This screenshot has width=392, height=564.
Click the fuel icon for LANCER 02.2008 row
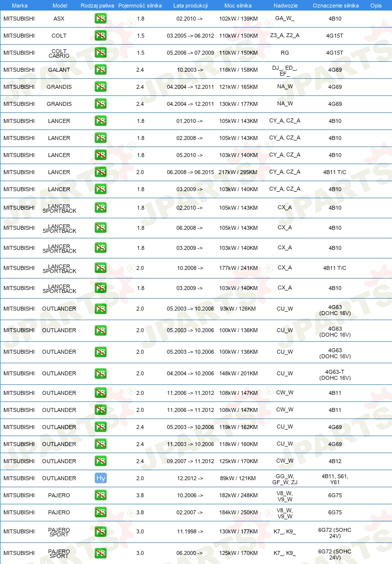(101, 138)
